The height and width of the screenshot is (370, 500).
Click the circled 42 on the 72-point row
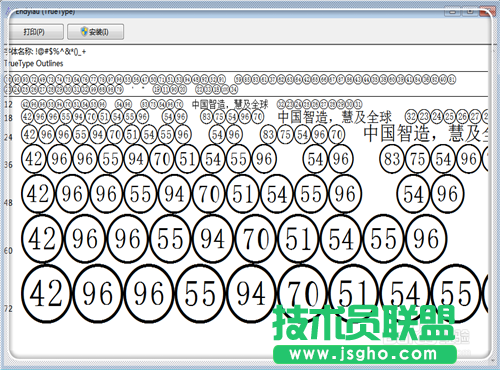pos(46,294)
